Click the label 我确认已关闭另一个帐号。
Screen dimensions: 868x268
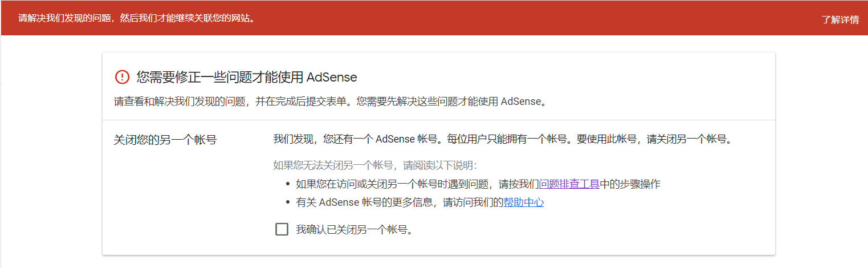pyautogui.click(x=354, y=230)
